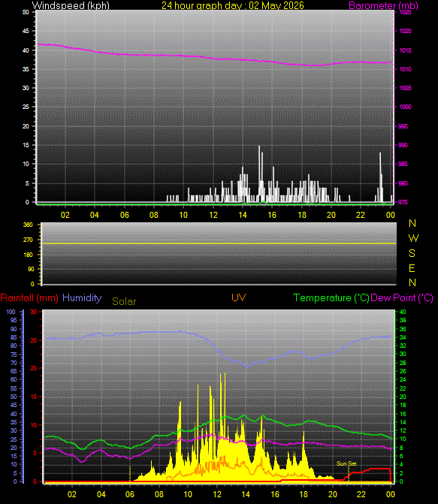438x504 pixels.
Task: Click the yellow wind direction line
Action: [x=219, y=243]
